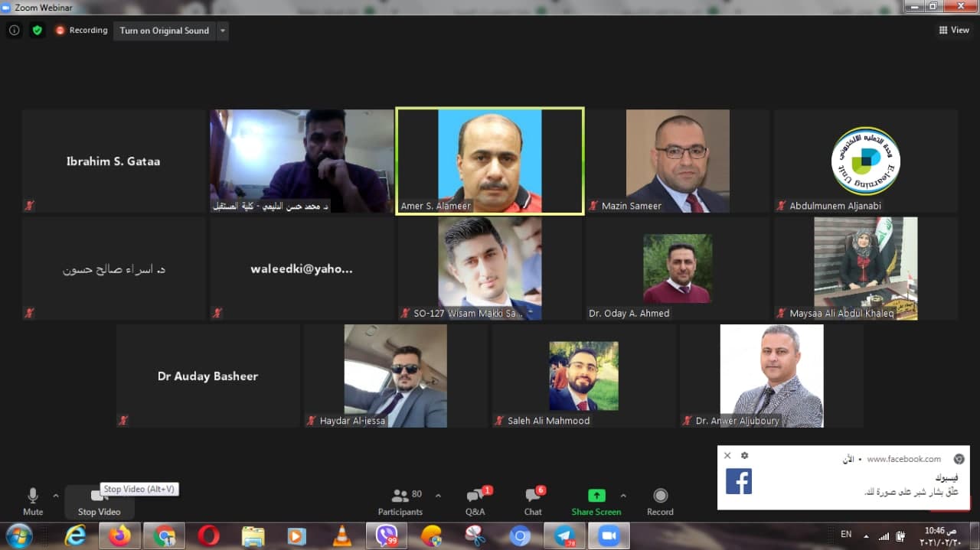Turn on Original Sound
Viewport: 980px width, 550px height.
[165, 31]
